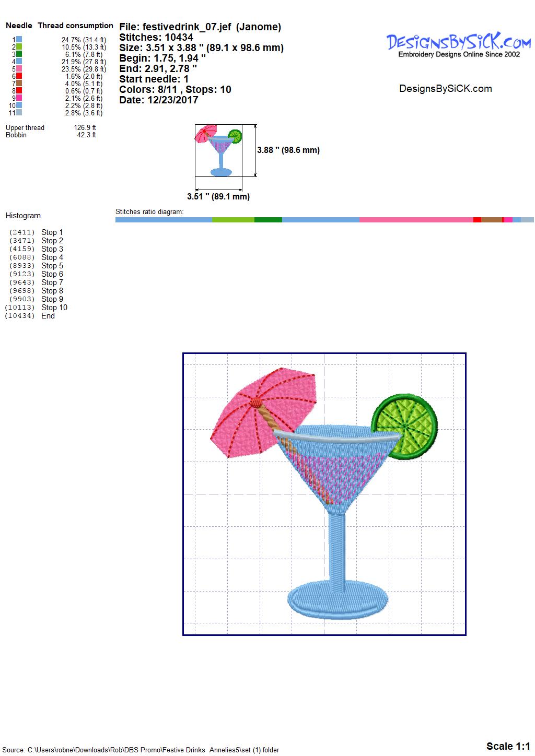Follow the DesignsBySiCK.com text link

[x=445, y=89]
